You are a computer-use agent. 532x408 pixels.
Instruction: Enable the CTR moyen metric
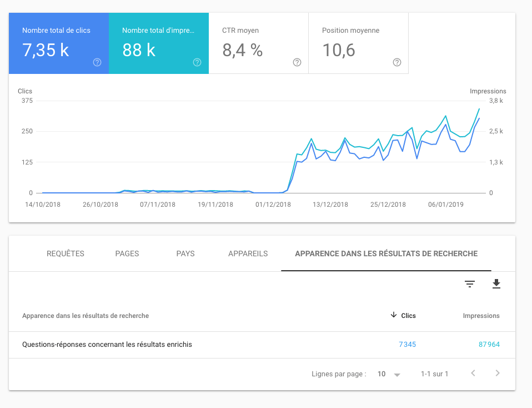coord(259,43)
